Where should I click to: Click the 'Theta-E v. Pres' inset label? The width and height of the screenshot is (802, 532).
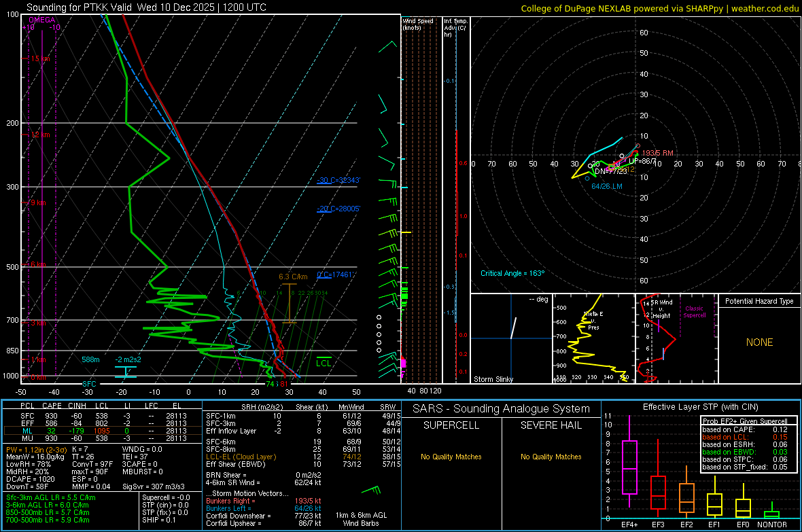point(593,320)
